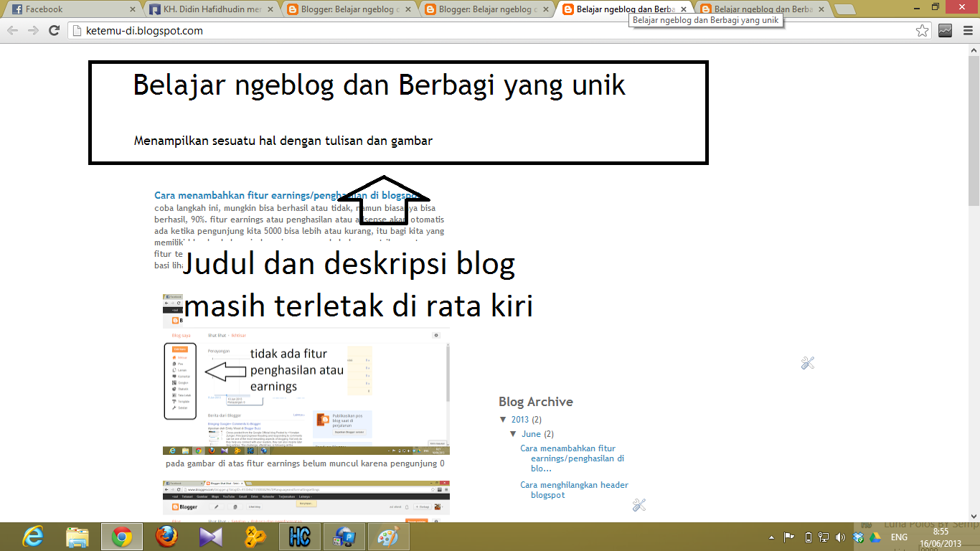Click the Blog Archive heading
980x551 pixels.
(x=536, y=402)
